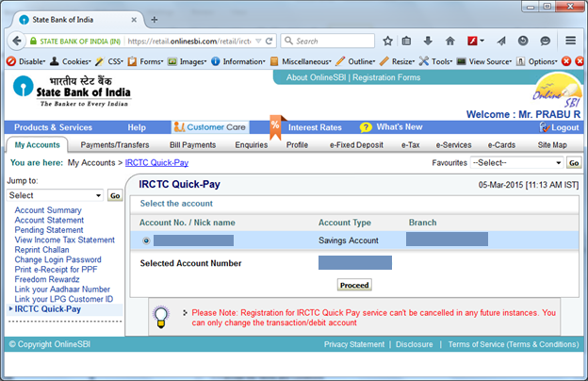Open the Privacy Statement footer link
Screen dimensions: 588x381
point(354,344)
